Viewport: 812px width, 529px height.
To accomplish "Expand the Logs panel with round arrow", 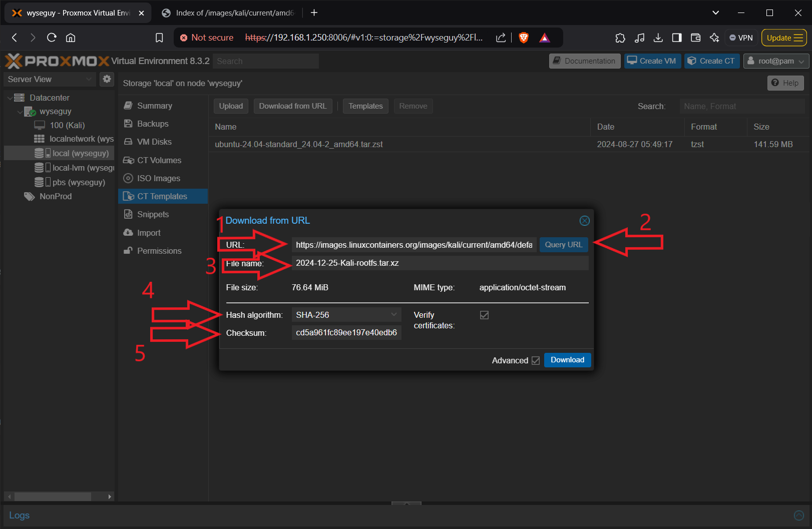I will (x=799, y=515).
